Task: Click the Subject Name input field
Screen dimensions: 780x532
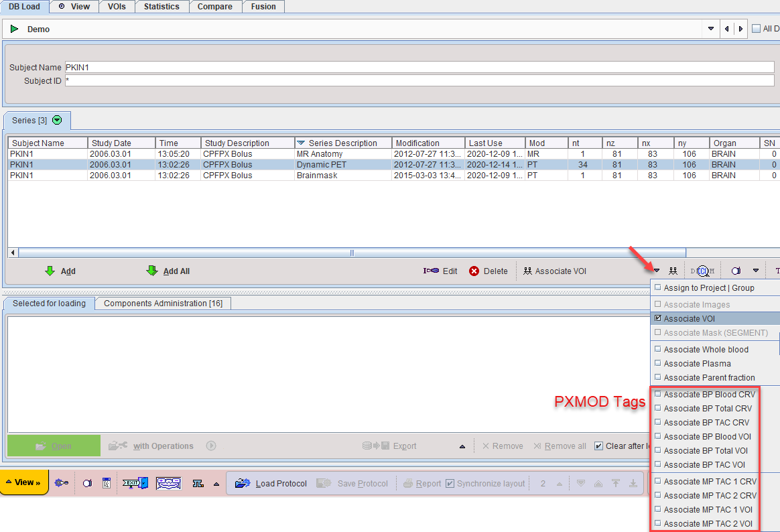Action: tap(419, 67)
